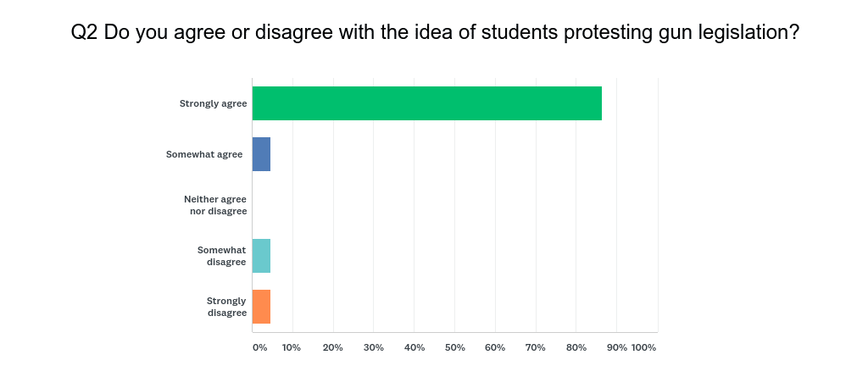Click the 'Somewhat agree' axis label
This screenshot has width=868, height=377.
click(205, 154)
